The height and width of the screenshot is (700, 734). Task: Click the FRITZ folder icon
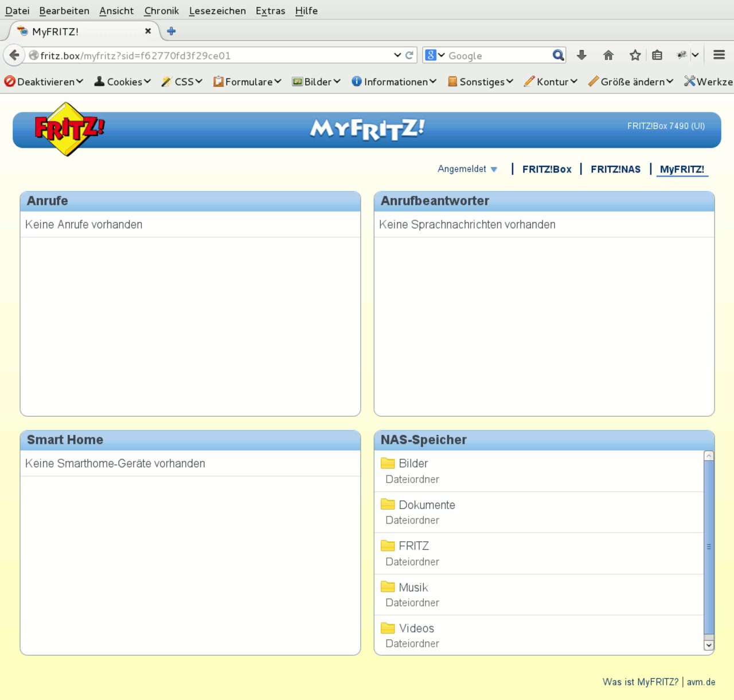388,546
